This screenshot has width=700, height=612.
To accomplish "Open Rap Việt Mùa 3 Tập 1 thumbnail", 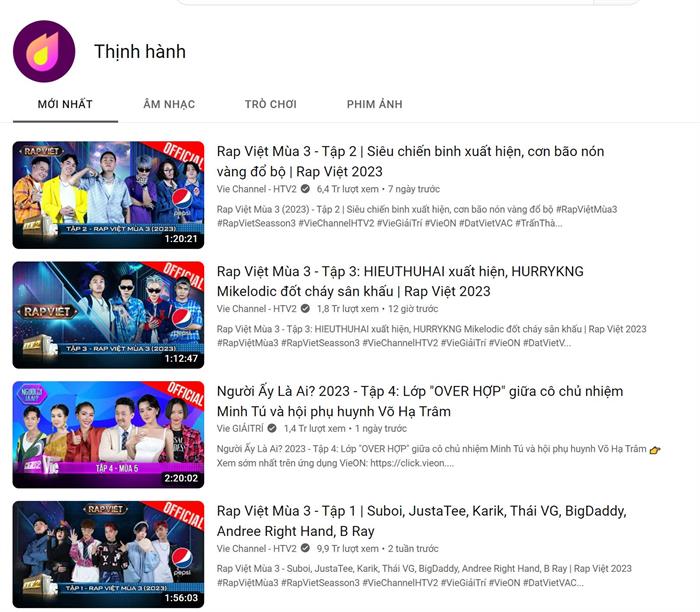I will point(108,554).
